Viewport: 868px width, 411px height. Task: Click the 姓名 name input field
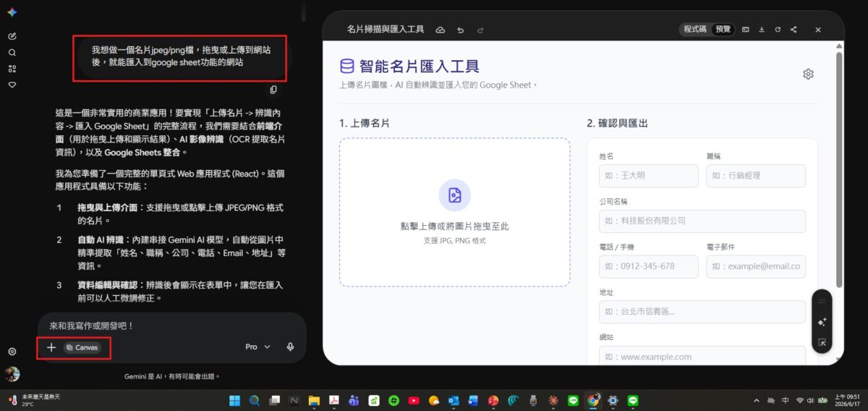tap(648, 176)
